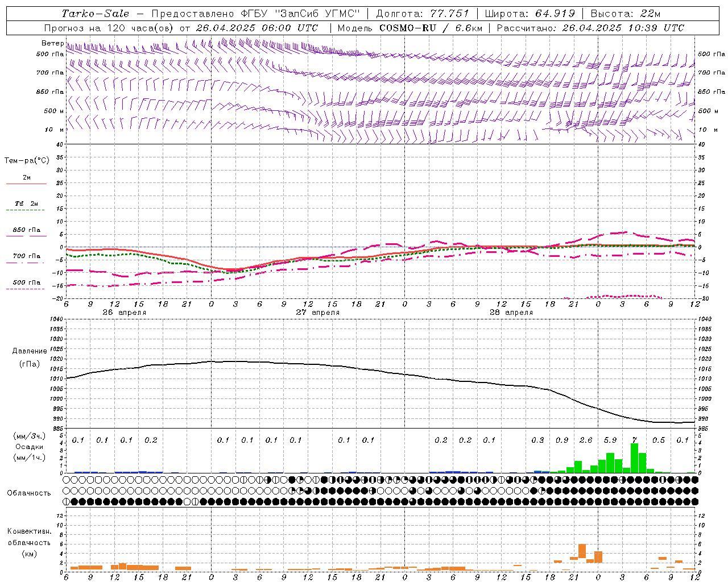Click the '26 апреля' date label

[124, 313]
